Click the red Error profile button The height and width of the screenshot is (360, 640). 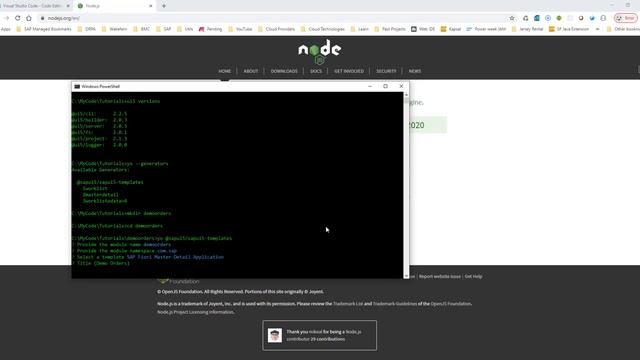[x=626, y=18]
